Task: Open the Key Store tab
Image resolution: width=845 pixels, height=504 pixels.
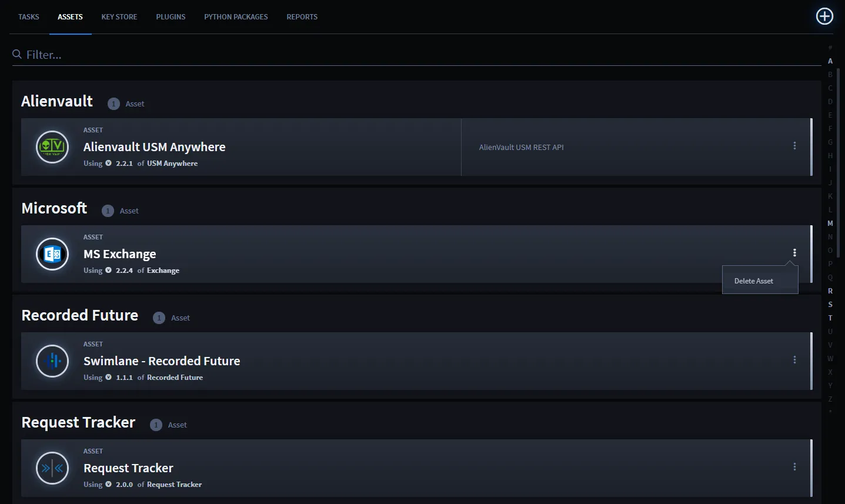Action: [119, 17]
